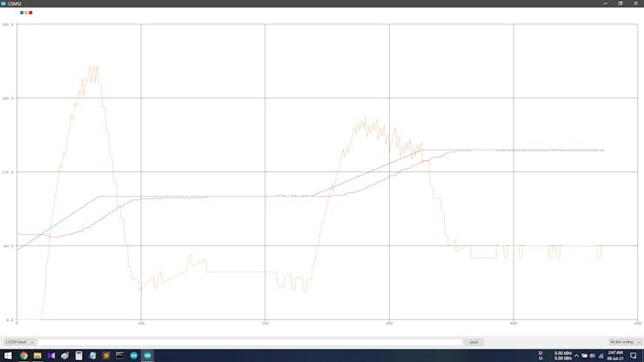Open Google Chrome from the taskbar
The width and height of the screenshot is (644, 362).
point(23,355)
